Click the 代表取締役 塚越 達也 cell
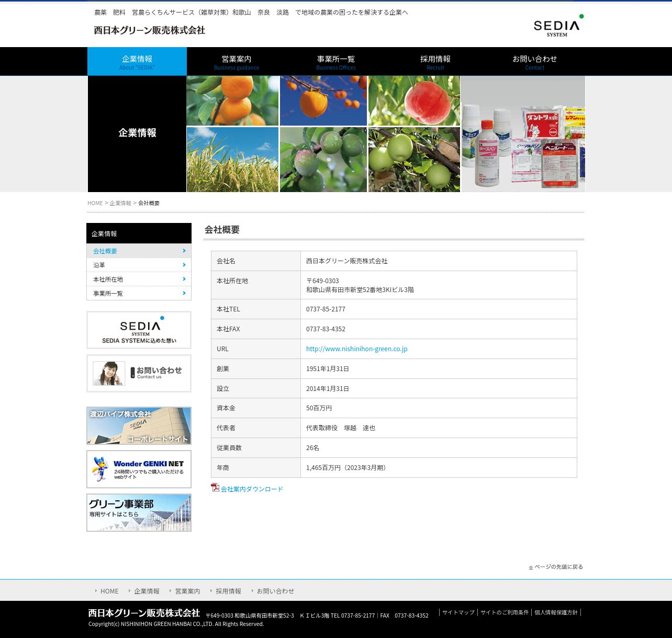Image resolution: width=672 pixels, height=638 pixels. point(439,428)
